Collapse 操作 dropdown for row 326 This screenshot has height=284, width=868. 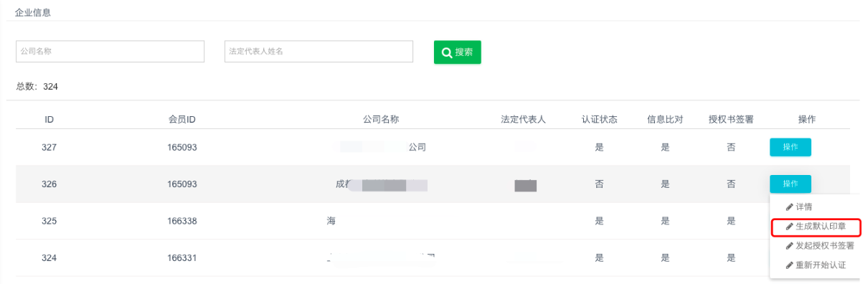[x=791, y=184]
